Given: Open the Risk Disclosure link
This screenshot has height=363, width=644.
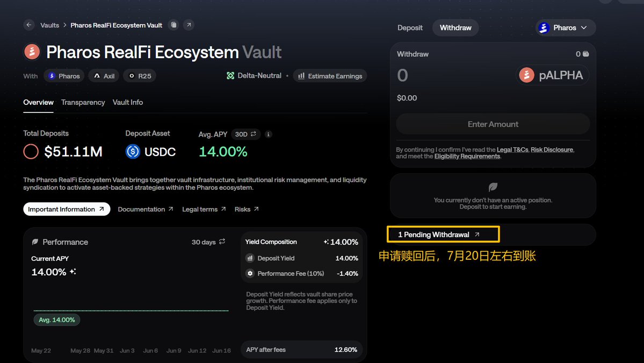Looking at the screenshot, I should click(552, 150).
